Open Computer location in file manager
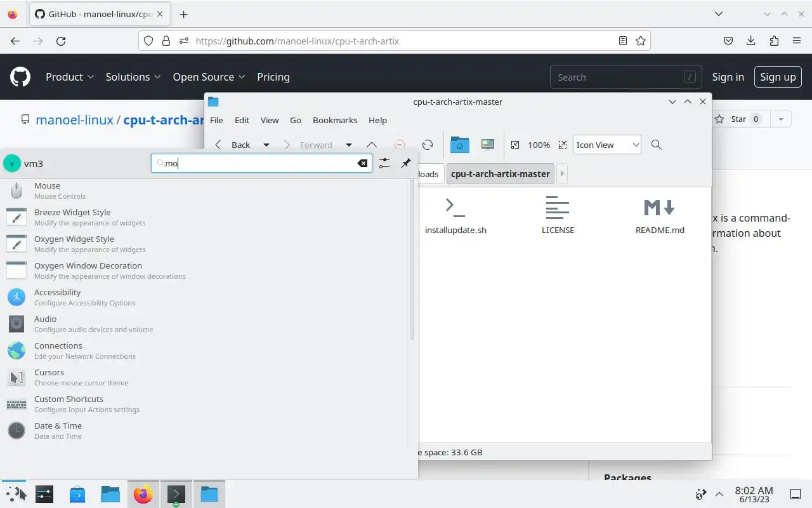812x508 pixels. (x=487, y=144)
